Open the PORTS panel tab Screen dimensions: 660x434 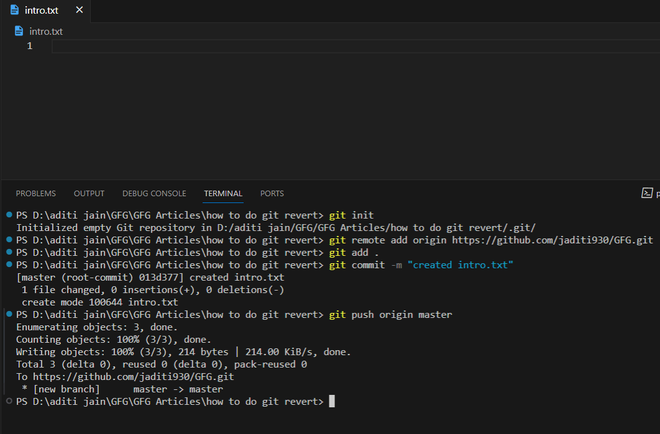(x=272, y=193)
